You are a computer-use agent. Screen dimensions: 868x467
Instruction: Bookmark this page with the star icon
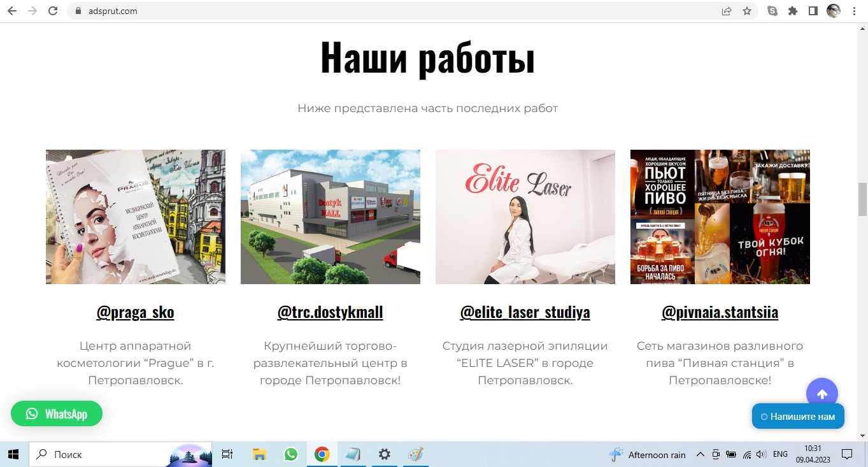(x=747, y=11)
